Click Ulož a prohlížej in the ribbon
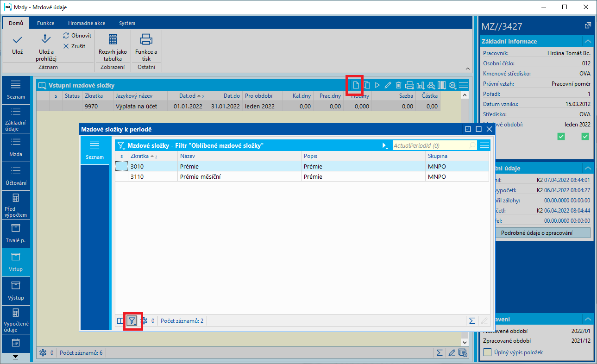 [46, 47]
